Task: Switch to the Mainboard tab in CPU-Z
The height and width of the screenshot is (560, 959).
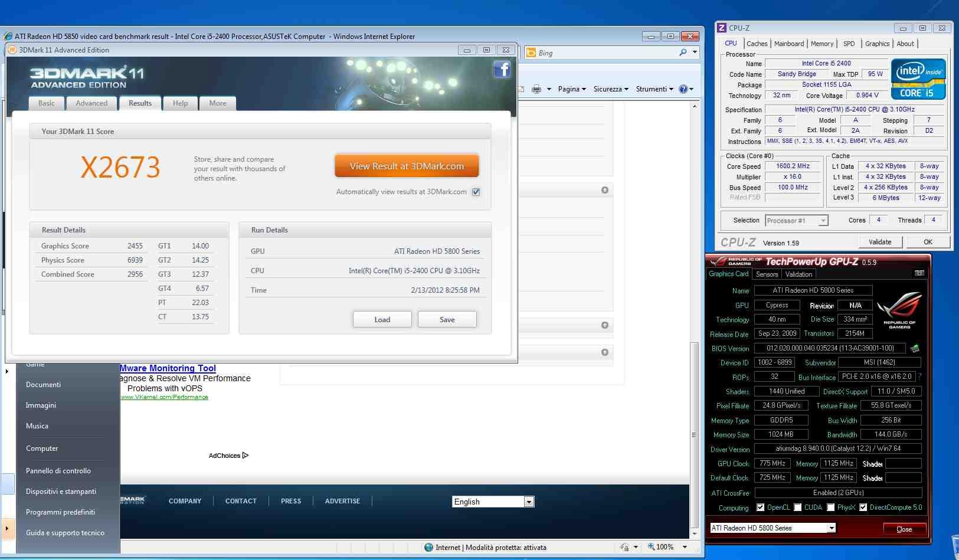Action: click(x=789, y=44)
